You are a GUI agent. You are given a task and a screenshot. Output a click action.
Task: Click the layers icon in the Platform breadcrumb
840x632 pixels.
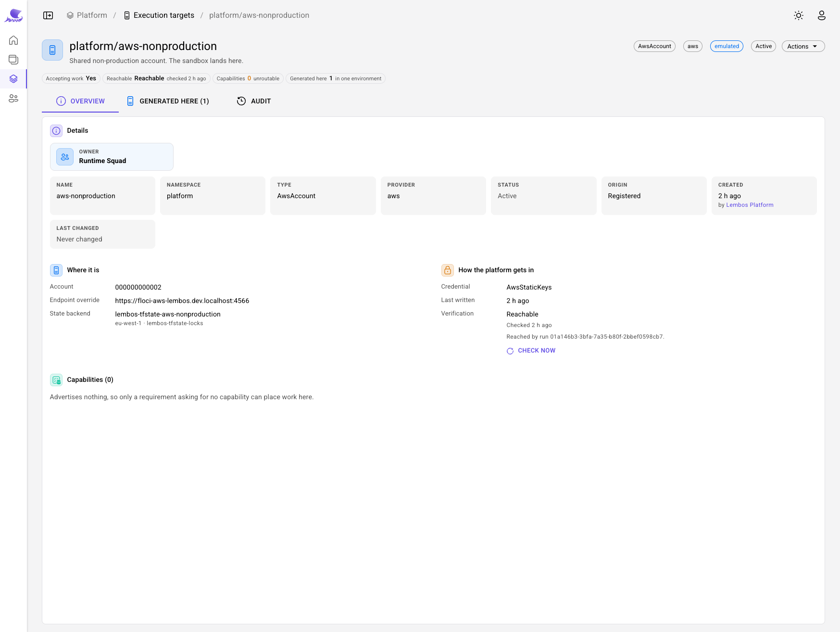[x=70, y=15]
